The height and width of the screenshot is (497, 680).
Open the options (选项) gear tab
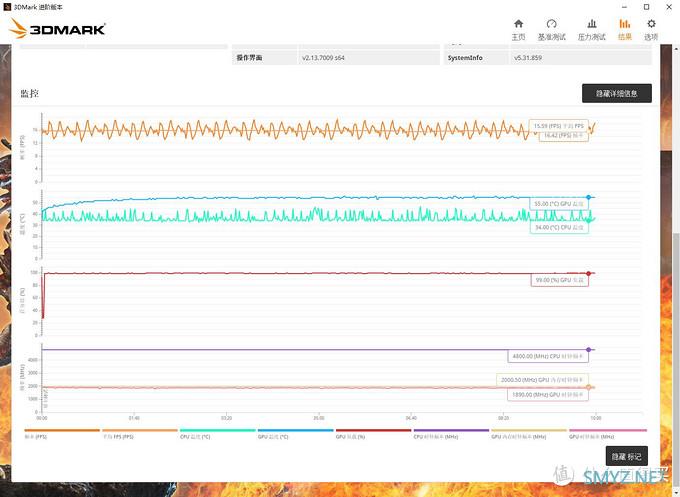[651, 30]
